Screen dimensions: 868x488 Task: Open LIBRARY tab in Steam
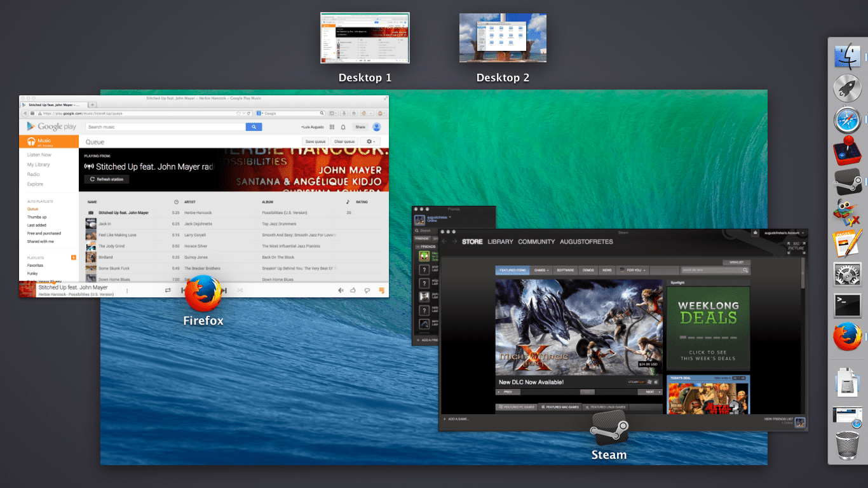pos(500,242)
